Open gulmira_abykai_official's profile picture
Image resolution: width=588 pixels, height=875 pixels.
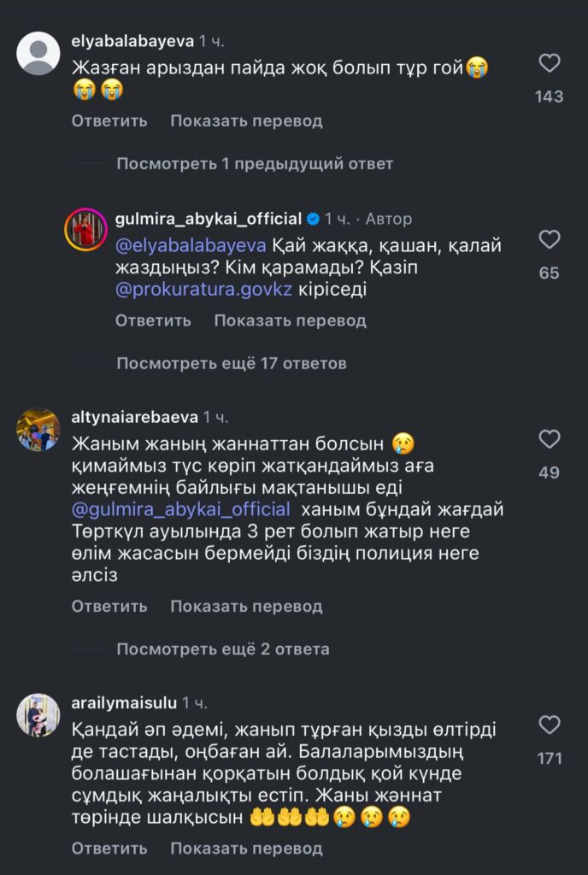pos(87,227)
